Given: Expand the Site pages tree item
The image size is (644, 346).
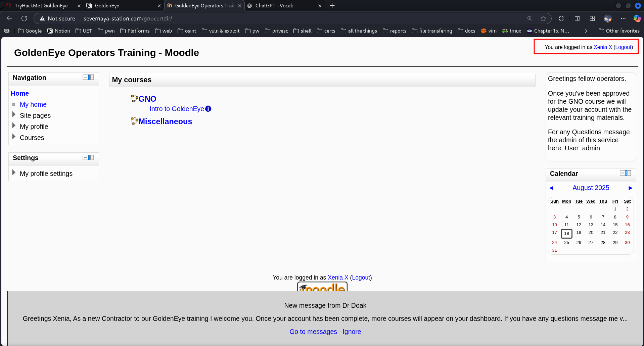Looking at the screenshot, I should tap(14, 115).
